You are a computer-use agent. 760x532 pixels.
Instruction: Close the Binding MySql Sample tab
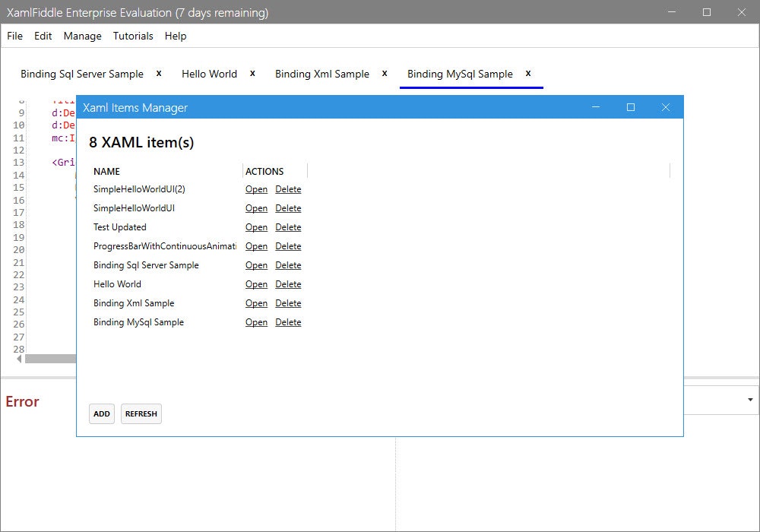click(528, 74)
